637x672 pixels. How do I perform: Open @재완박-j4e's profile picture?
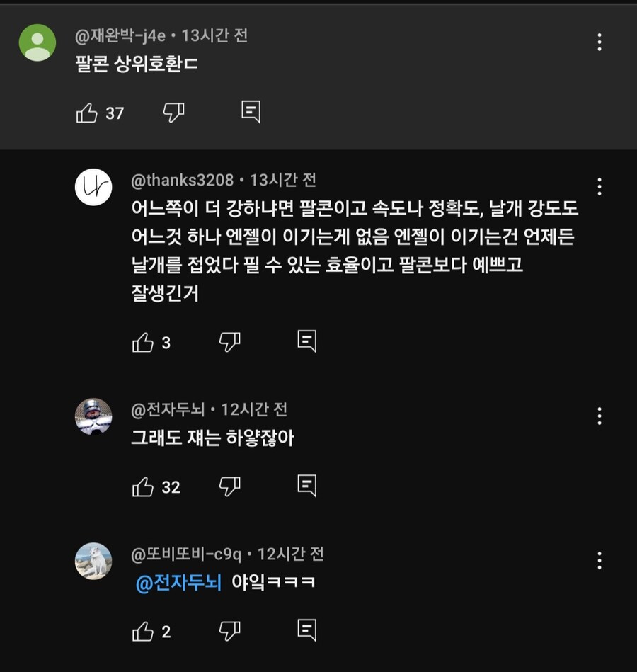pyautogui.click(x=38, y=41)
